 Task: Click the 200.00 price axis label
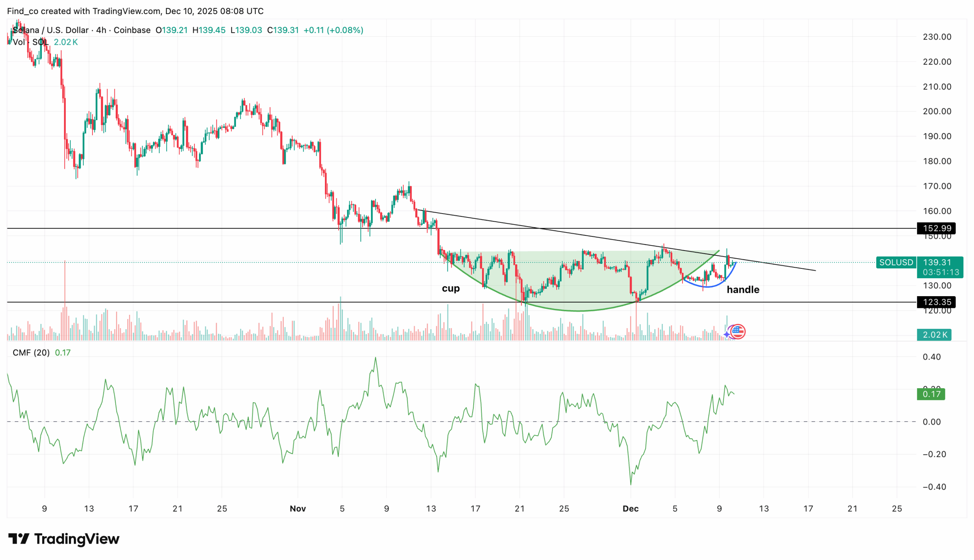(937, 111)
